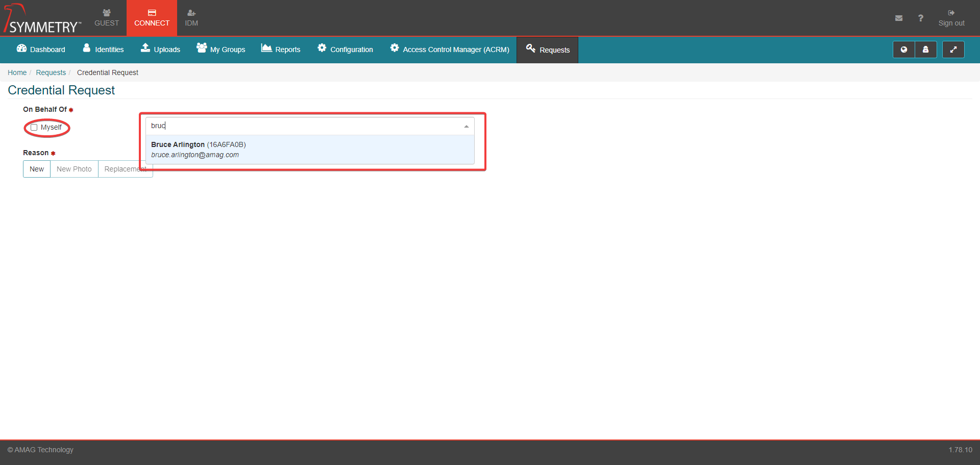Image resolution: width=980 pixels, height=465 pixels.
Task: Click the lock icon button
Action: (x=926, y=50)
